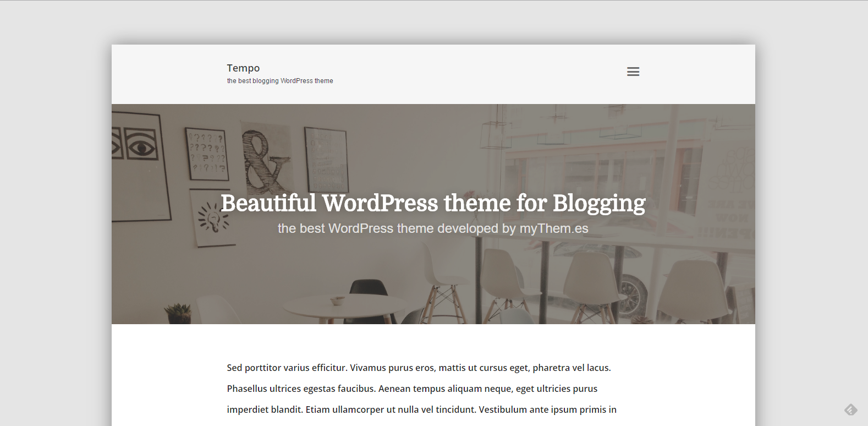Click the gray page background left of content
The image size is (868, 426).
tap(55, 220)
